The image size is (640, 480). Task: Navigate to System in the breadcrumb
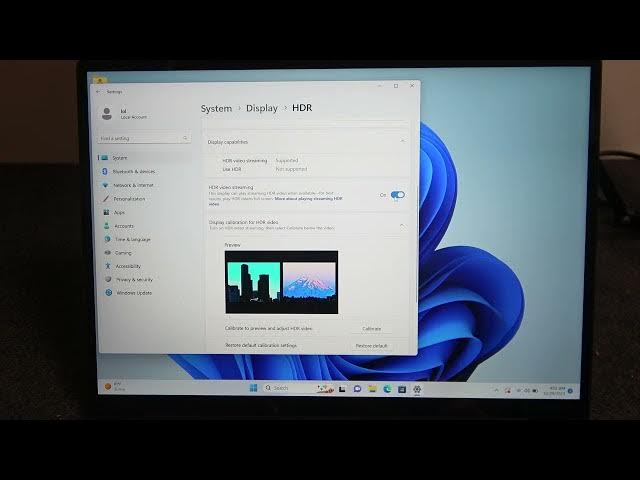click(216, 109)
